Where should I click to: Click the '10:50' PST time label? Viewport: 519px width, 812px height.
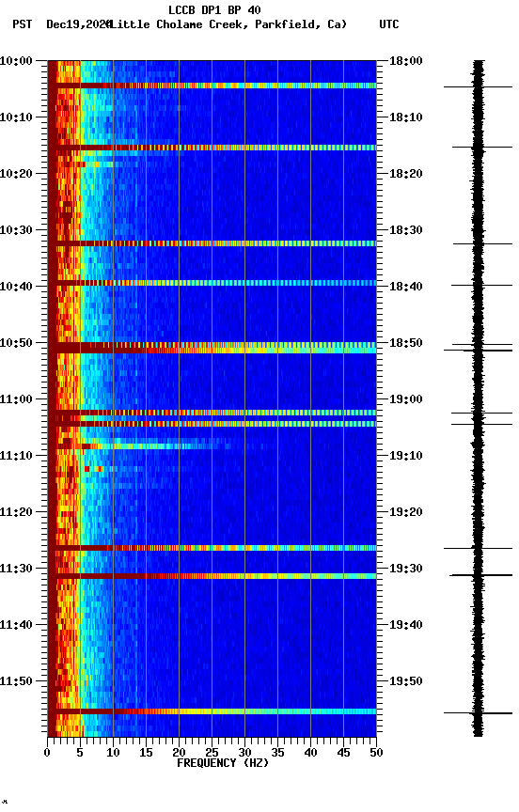tap(16, 343)
